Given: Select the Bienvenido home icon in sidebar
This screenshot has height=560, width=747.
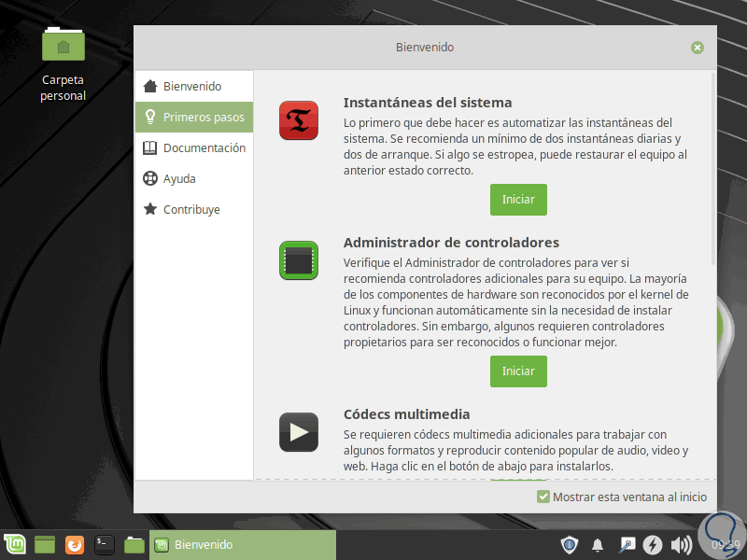Looking at the screenshot, I should click(148, 85).
